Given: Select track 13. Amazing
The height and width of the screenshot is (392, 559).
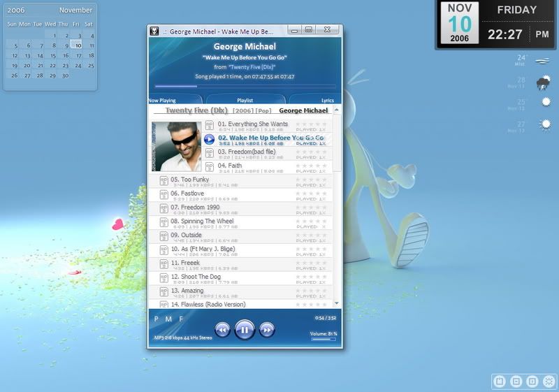Looking at the screenshot, I should tap(187, 291).
